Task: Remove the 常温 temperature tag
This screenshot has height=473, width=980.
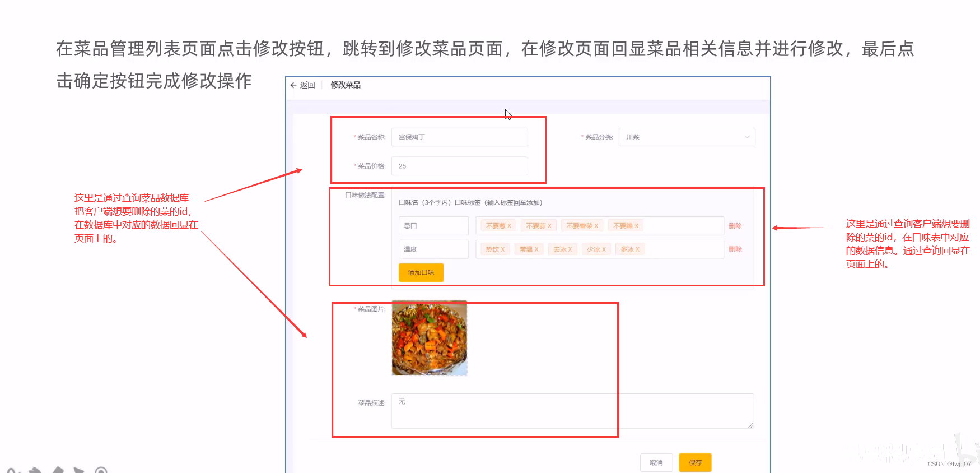Action: tap(536, 249)
